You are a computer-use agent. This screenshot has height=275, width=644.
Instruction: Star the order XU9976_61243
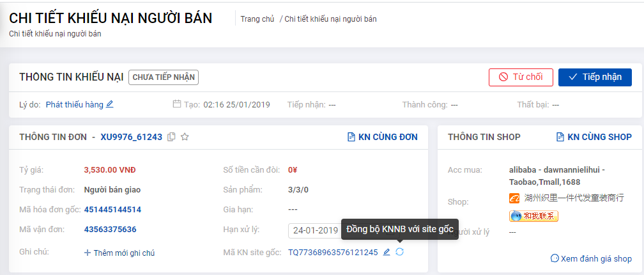[185, 137]
